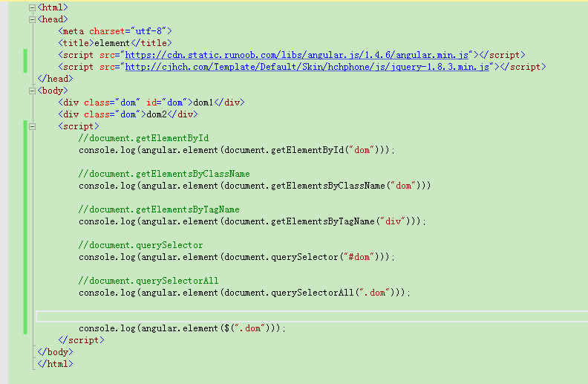Click the closing </body> tag

(55, 352)
